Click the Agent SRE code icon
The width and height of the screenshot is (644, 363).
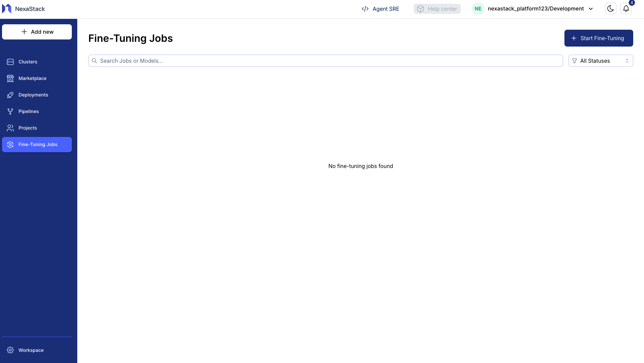(x=365, y=9)
